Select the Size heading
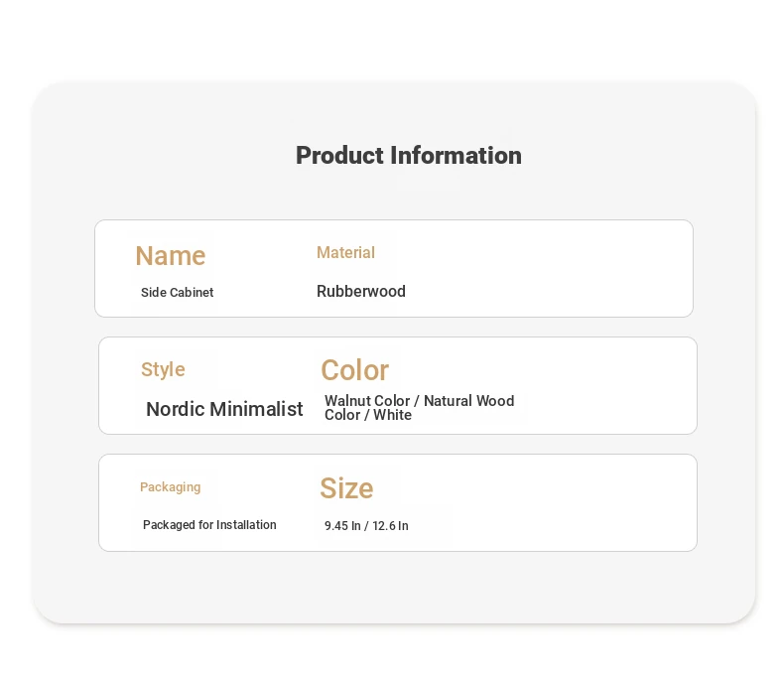Image resolution: width=784 pixels, height=675 pixels. click(x=346, y=488)
